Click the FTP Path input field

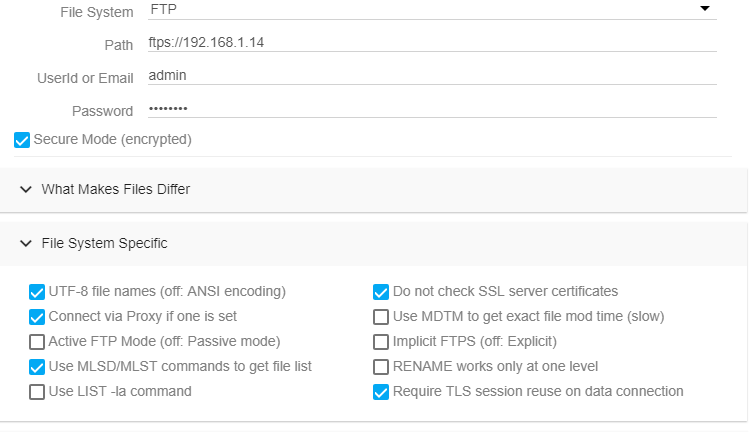click(430, 43)
